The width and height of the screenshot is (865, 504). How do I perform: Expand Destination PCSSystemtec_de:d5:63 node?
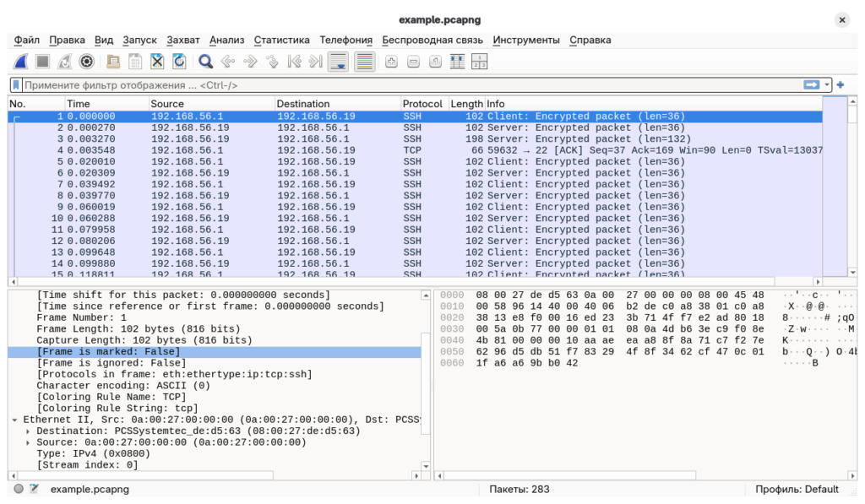click(x=28, y=431)
